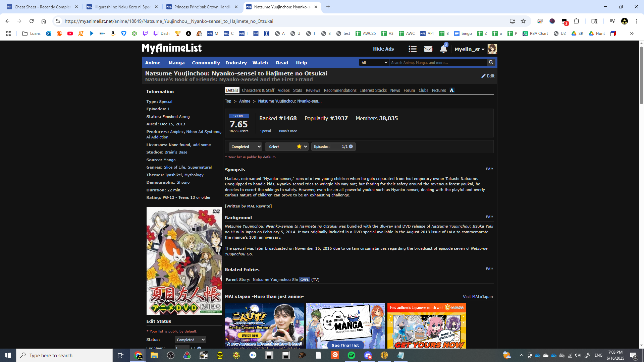Expand the All search category dropdown
The image size is (644, 362).
(x=374, y=63)
